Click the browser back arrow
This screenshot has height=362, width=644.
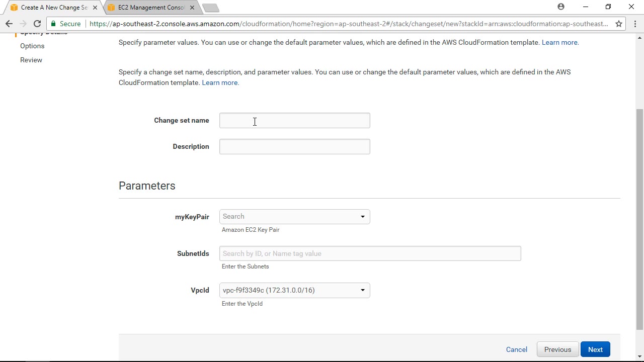pos(9,24)
